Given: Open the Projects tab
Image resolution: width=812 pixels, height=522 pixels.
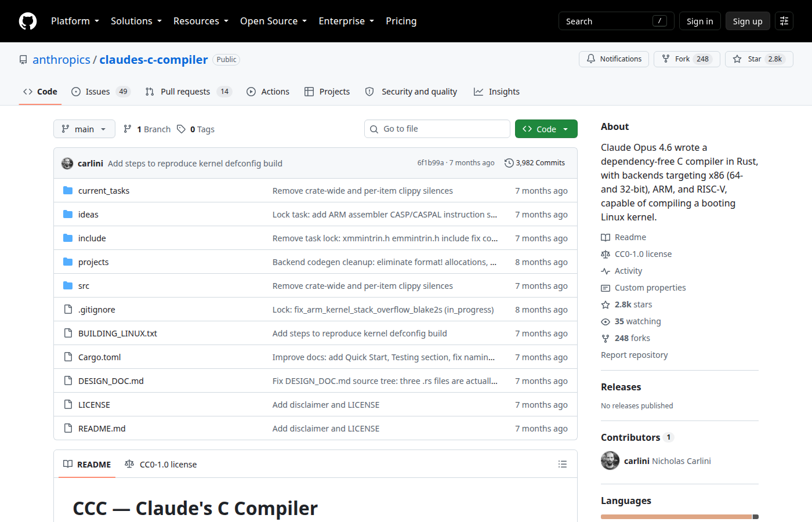Looking at the screenshot, I should tap(327, 92).
